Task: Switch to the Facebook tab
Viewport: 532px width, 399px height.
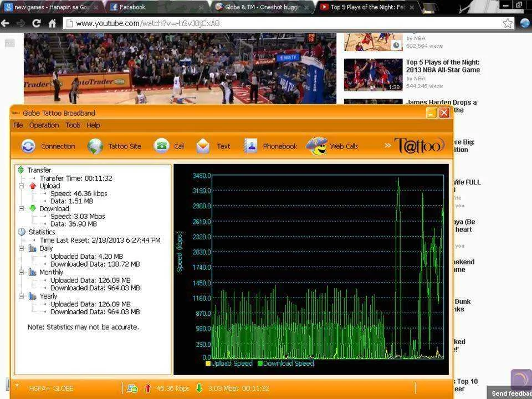Action: click(158, 7)
